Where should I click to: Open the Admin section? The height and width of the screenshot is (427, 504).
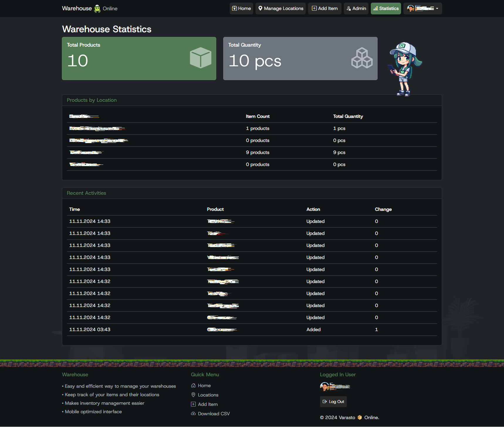click(356, 9)
